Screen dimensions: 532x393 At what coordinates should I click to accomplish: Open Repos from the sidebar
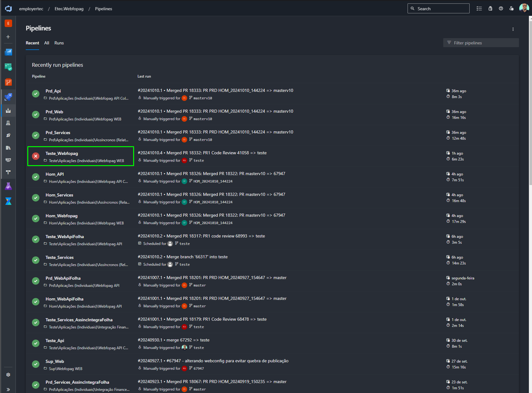[8, 82]
